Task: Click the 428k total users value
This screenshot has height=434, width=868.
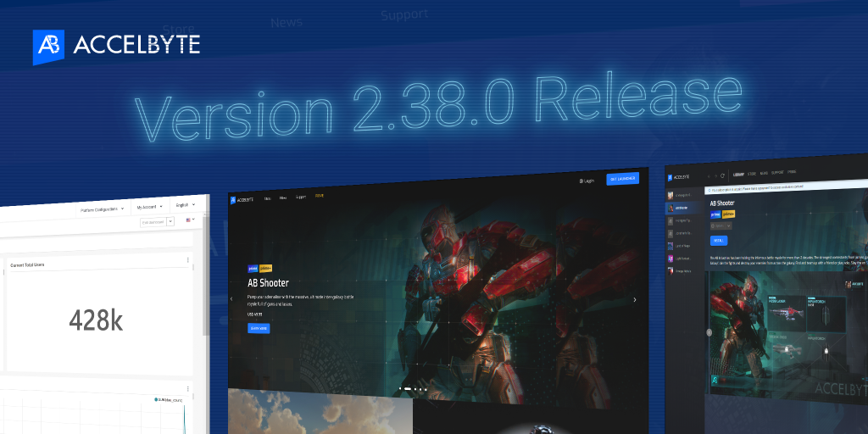Action: (96, 320)
